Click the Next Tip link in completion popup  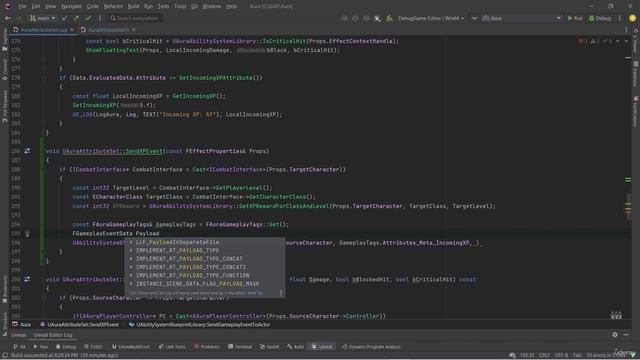(255, 293)
